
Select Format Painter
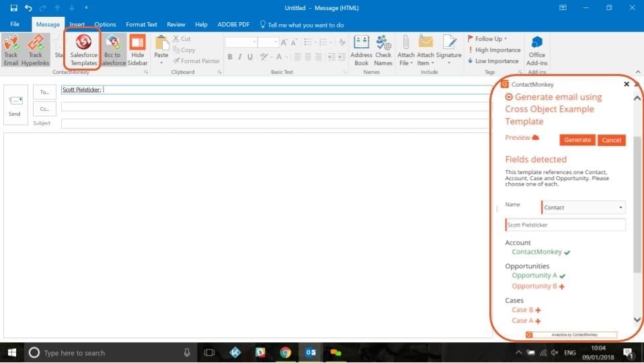click(x=196, y=61)
